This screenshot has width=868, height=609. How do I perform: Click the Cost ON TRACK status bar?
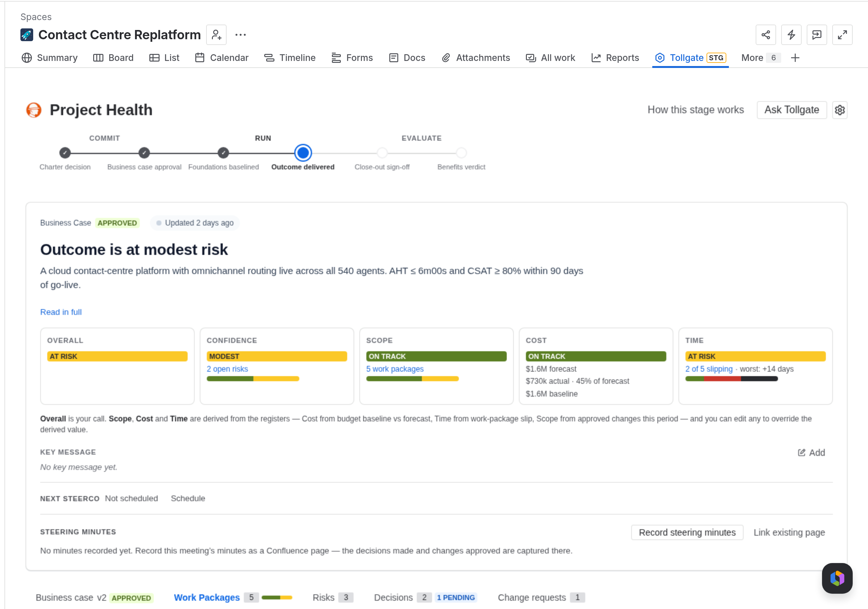coord(596,356)
